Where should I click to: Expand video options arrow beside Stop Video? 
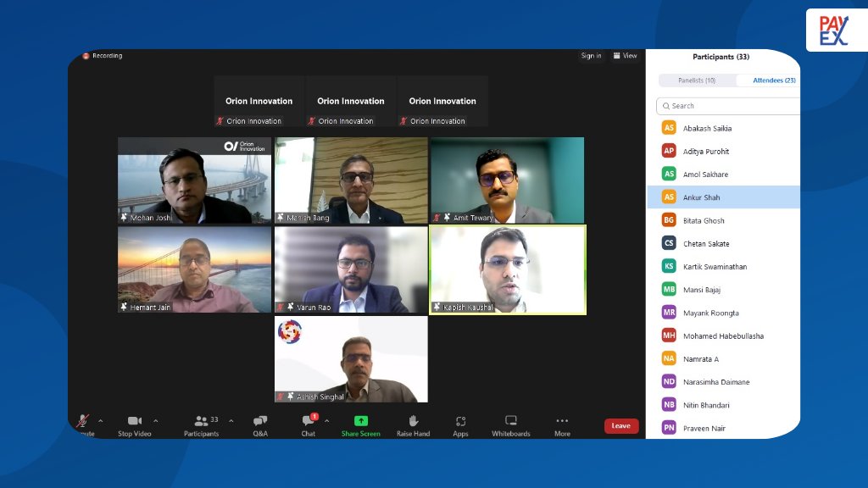point(156,421)
